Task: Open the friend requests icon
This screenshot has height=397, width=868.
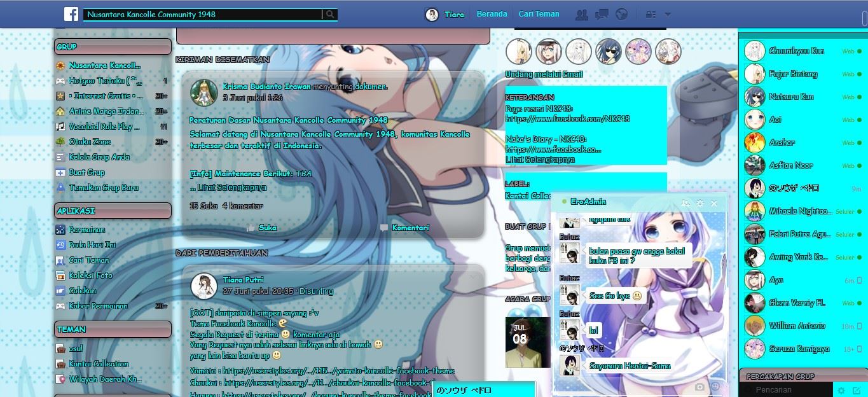Action: pyautogui.click(x=581, y=14)
